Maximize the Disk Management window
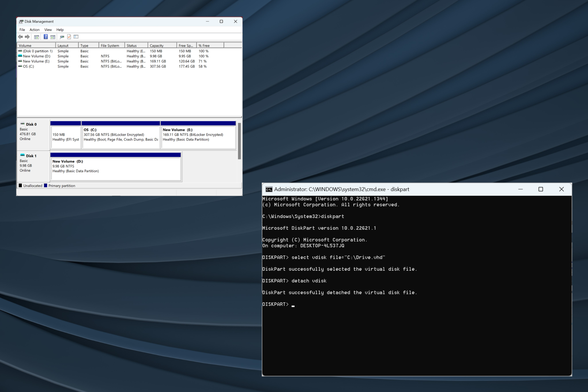Viewport: 588px width, 392px height. tap(221, 21)
